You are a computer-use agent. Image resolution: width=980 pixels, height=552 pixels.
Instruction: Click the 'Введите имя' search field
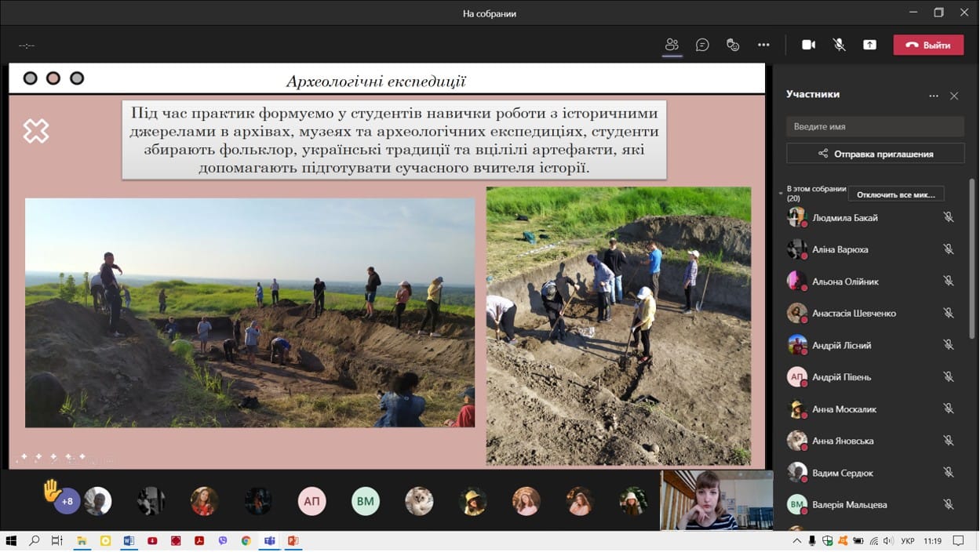click(875, 126)
